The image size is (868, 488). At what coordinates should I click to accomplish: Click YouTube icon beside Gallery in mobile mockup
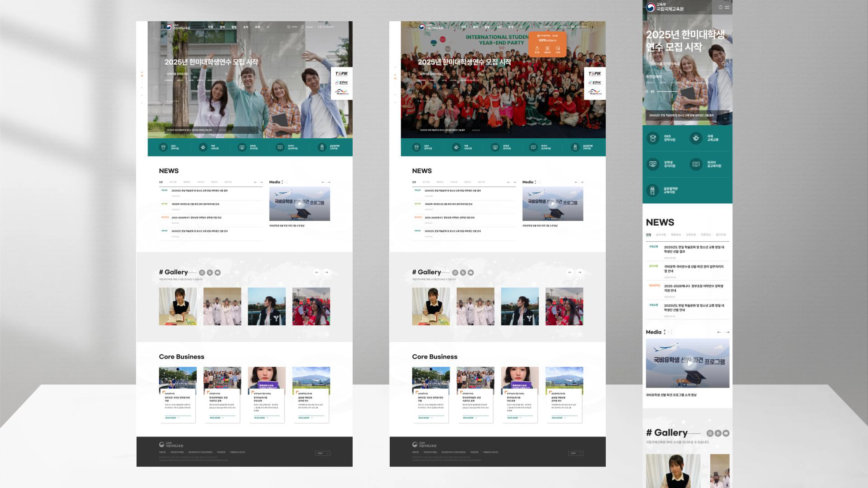(726, 433)
